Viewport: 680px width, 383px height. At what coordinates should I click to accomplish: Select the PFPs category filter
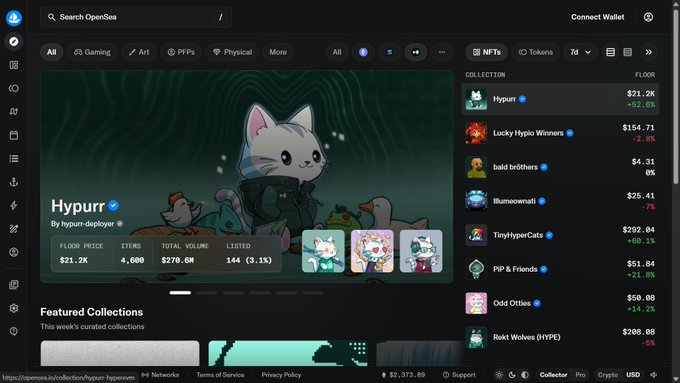click(x=181, y=52)
